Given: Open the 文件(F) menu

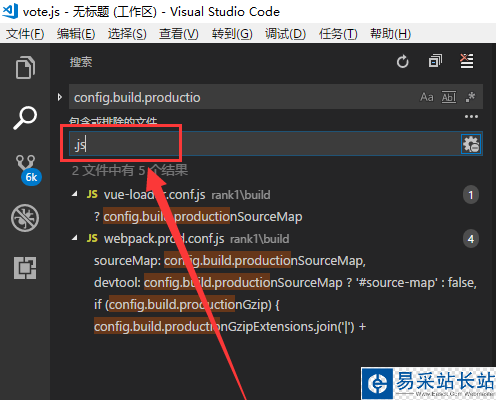Looking at the screenshot, I should [25, 34].
